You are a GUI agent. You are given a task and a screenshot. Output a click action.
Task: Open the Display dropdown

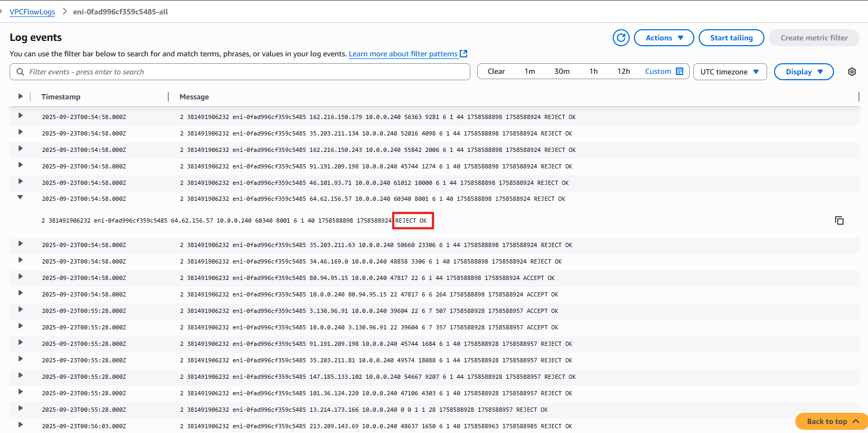[x=803, y=72]
